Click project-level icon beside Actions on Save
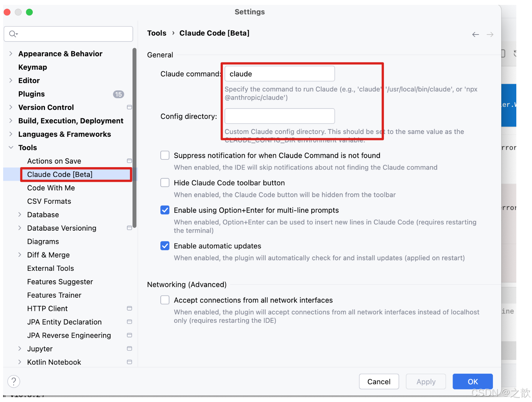Screen dimensions: 532x402 (129, 161)
